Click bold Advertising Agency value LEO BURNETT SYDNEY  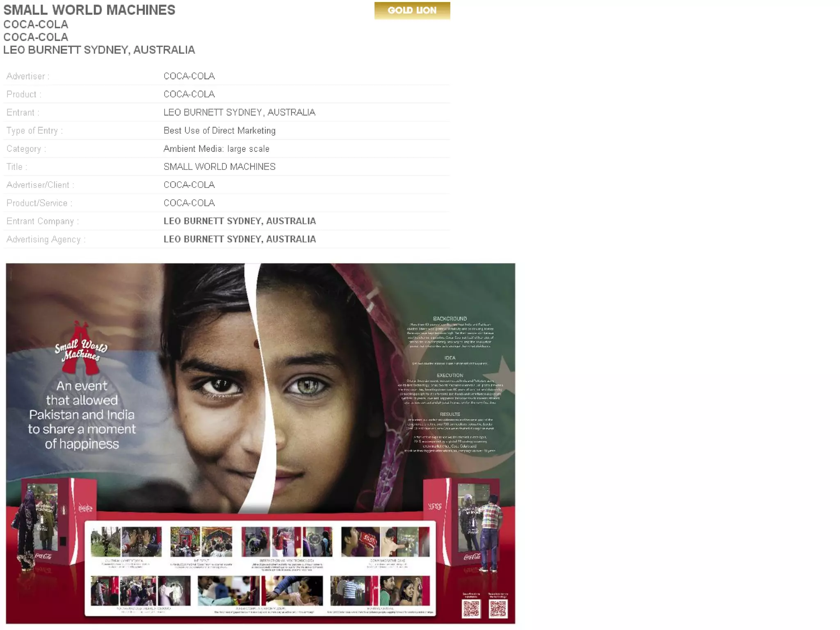pos(240,239)
